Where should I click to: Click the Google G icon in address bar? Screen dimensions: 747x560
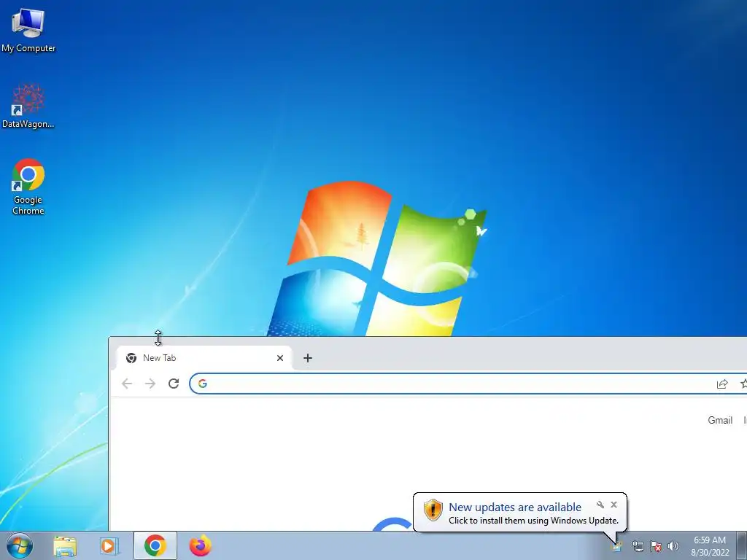pos(203,384)
